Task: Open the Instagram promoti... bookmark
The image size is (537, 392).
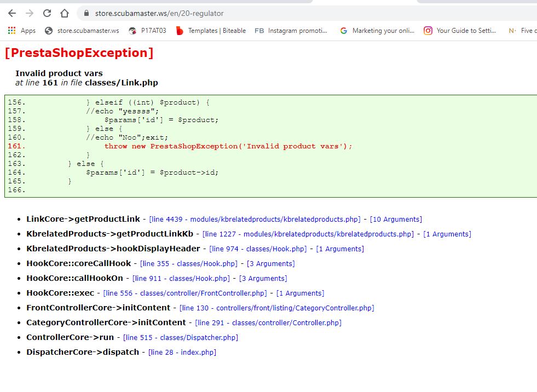Action: tap(291, 31)
